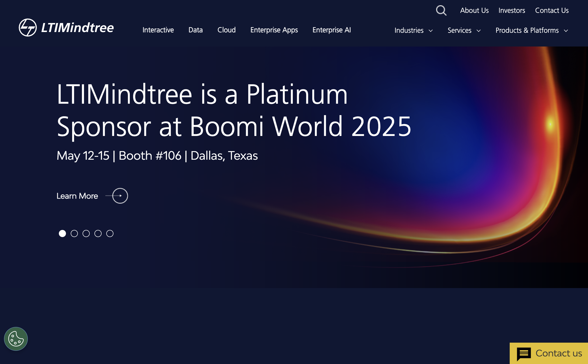This screenshot has height=364, width=588.
Task: Select the second carousel dot
Action: 74,233
